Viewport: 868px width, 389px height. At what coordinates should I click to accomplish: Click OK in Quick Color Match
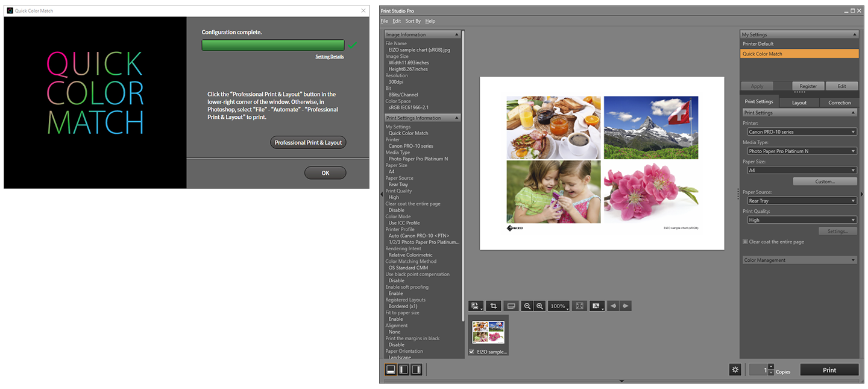point(325,173)
